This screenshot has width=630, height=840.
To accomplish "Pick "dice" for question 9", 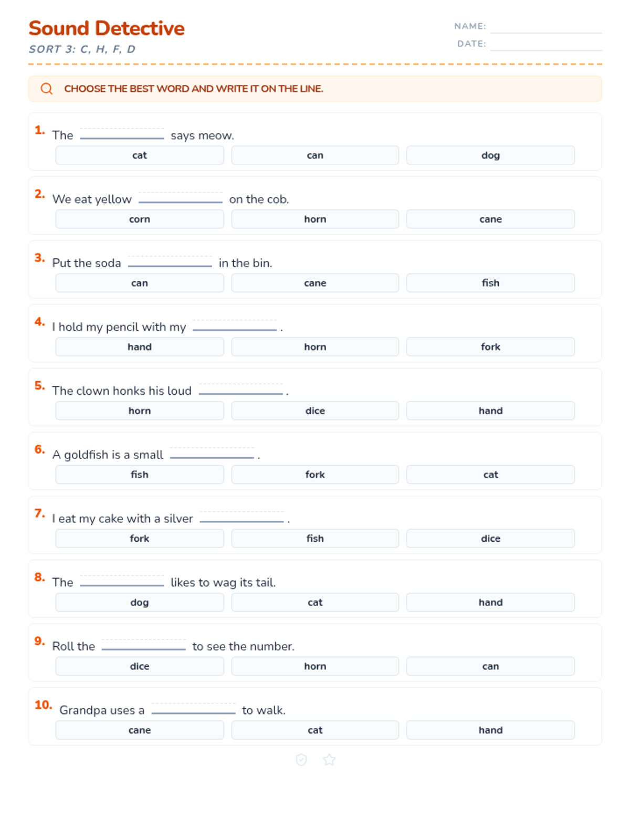I will coord(140,666).
